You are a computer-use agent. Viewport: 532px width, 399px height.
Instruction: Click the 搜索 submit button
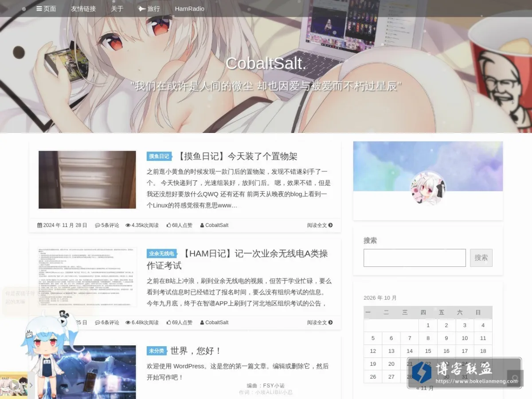(x=481, y=258)
